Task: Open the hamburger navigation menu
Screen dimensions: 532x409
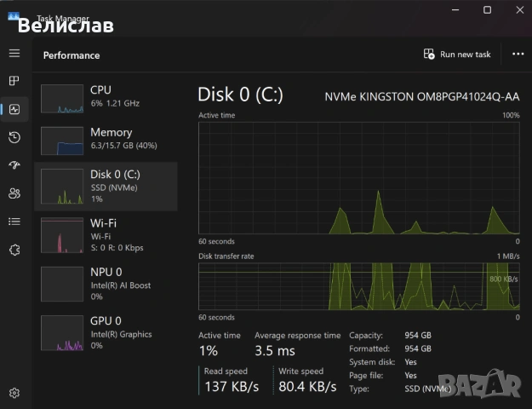Action: 14,54
